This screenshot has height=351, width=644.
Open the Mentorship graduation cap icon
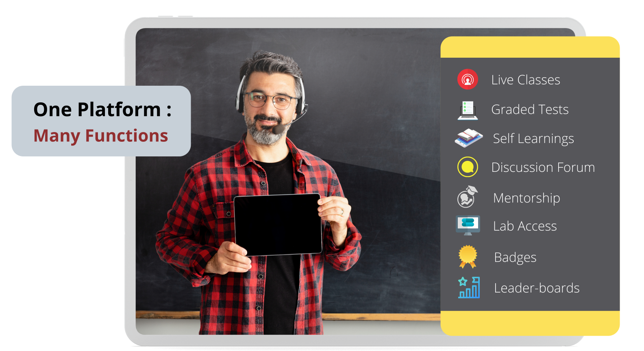click(468, 197)
